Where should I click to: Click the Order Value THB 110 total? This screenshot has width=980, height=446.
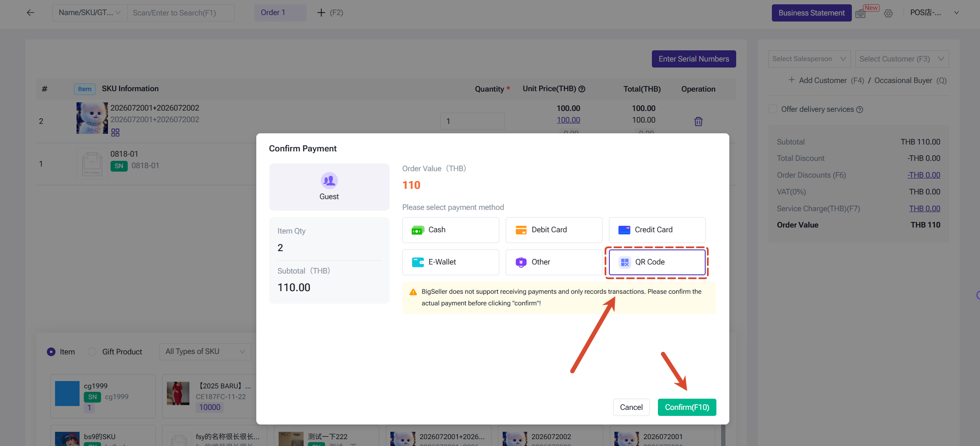925,225
